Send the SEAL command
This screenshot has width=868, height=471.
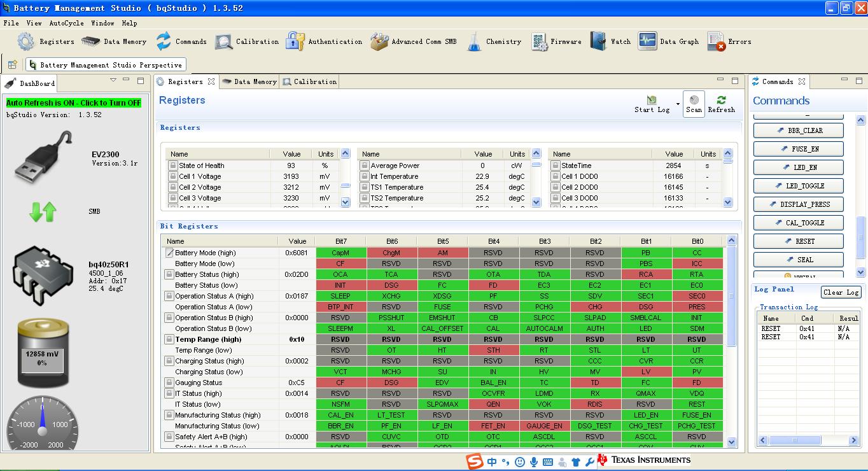(799, 260)
